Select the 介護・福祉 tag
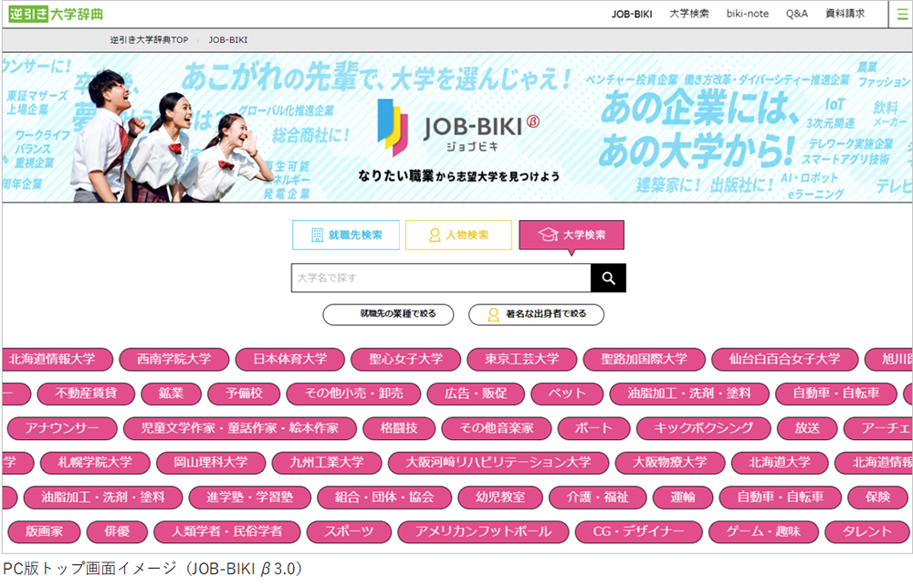 pyautogui.click(x=598, y=498)
